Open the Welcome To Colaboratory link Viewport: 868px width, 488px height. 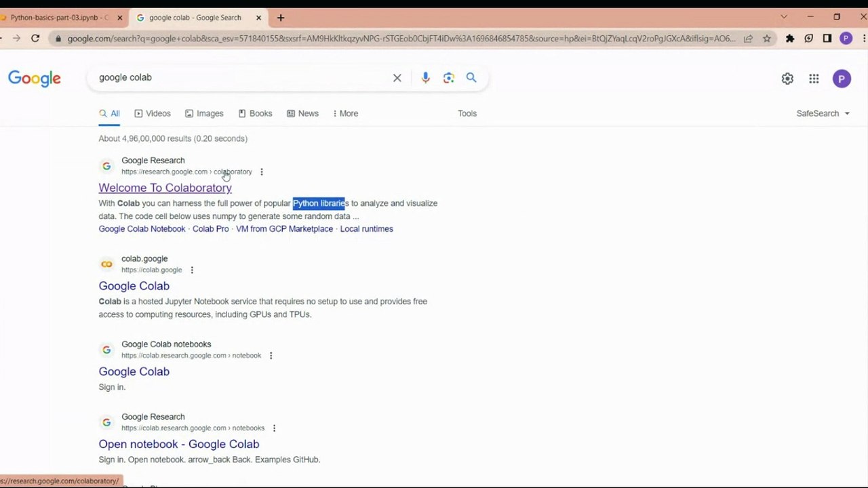coord(165,188)
